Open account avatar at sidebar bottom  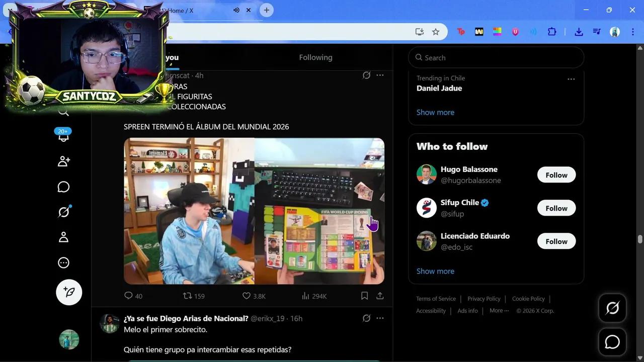pyautogui.click(x=69, y=340)
